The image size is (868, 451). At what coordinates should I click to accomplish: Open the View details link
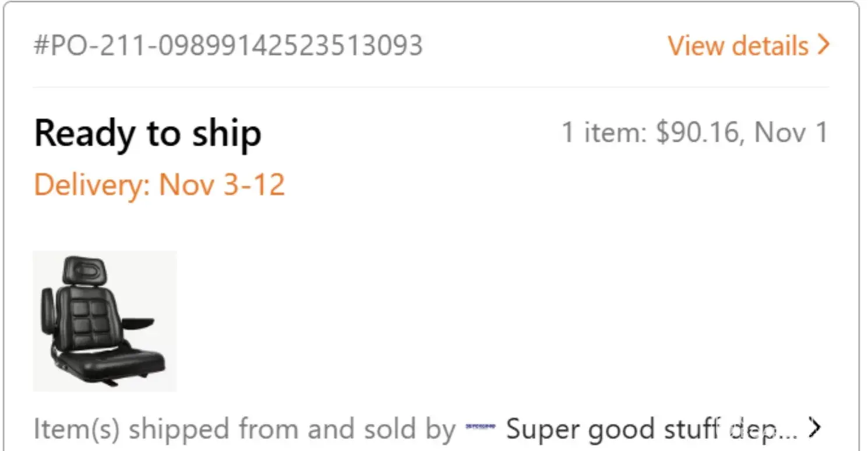click(x=738, y=45)
